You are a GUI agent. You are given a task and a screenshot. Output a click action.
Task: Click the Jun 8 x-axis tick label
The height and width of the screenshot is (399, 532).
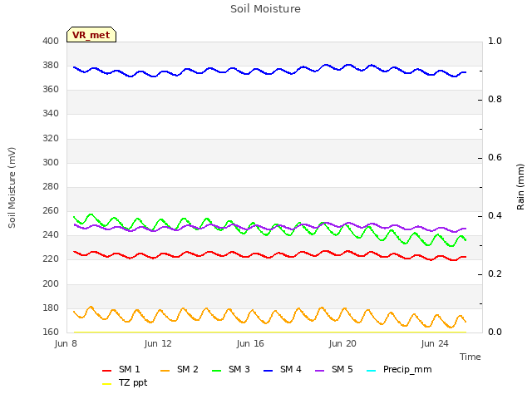tap(66, 343)
